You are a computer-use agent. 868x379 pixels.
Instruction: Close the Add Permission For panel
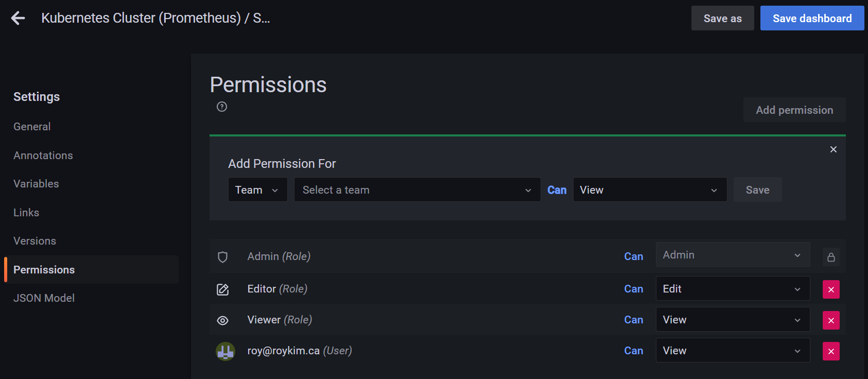pyautogui.click(x=834, y=149)
